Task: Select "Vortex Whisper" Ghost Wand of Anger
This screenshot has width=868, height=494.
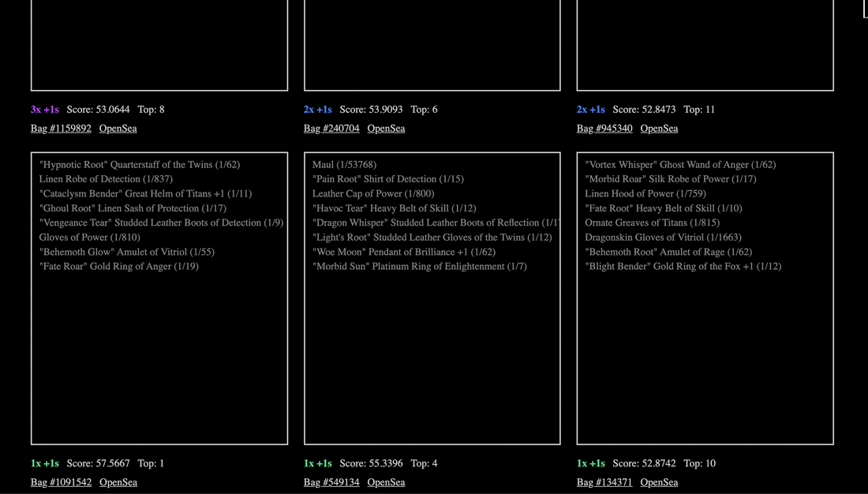Action: click(680, 164)
